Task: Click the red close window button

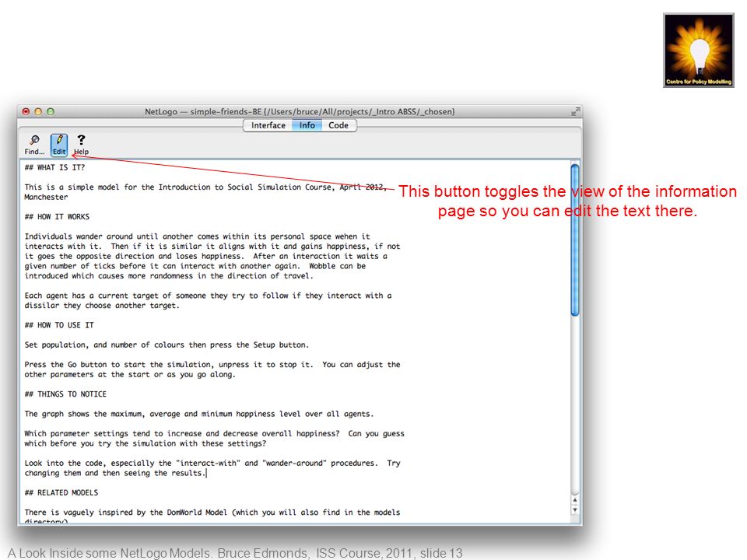Action: pos(26,111)
